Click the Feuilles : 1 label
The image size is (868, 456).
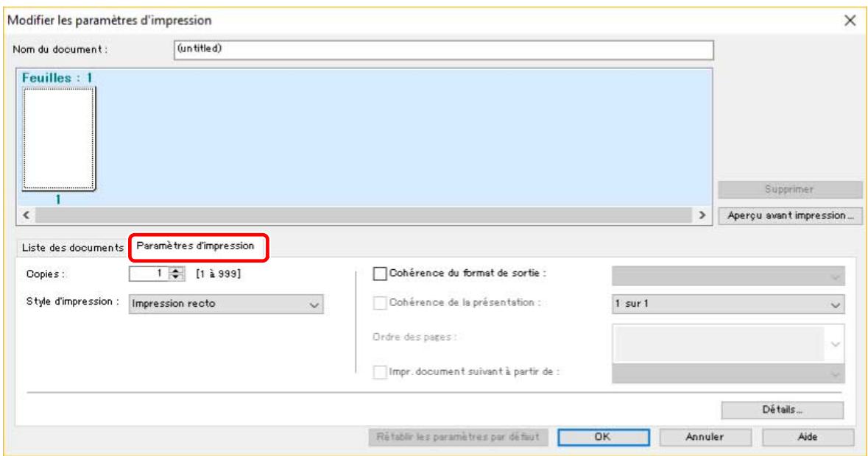tap(57, 78)
